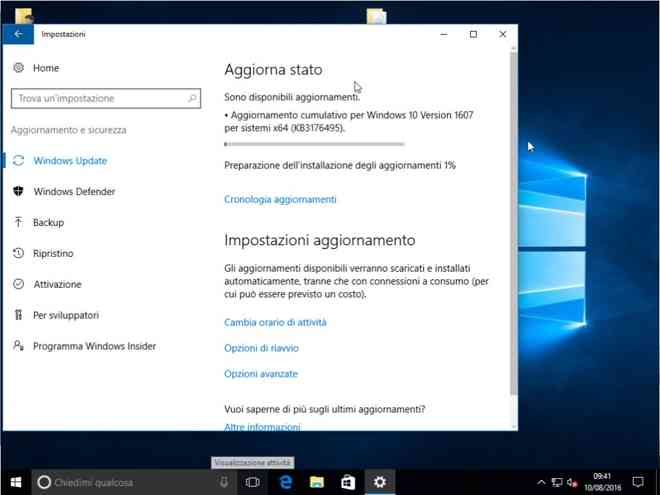The width and height of the screenshot is (660, 495).
Task: Click the network icon in system tray
Action: [x=557, y=482]
